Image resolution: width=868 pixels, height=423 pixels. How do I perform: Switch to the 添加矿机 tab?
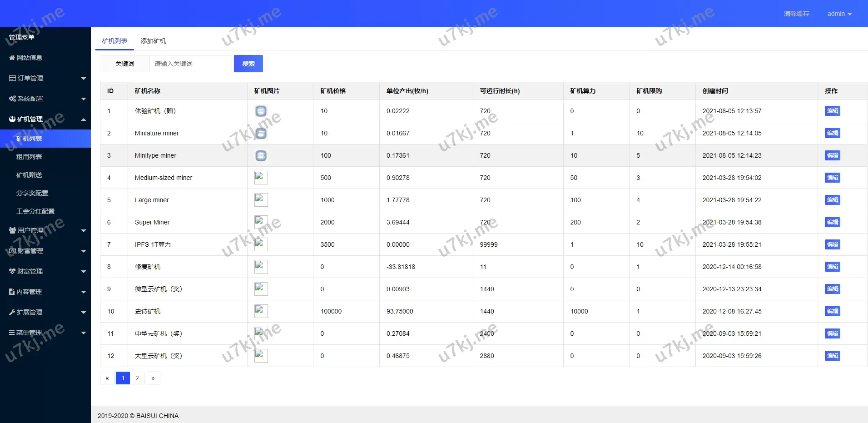click(153, 41)
